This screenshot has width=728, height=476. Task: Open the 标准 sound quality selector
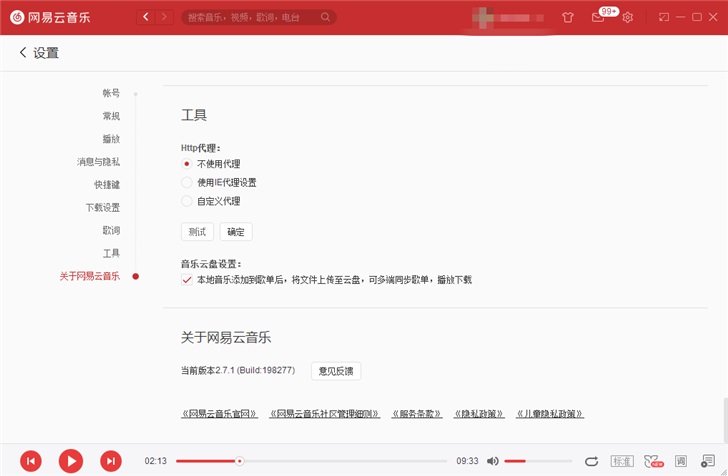(622, 461)
